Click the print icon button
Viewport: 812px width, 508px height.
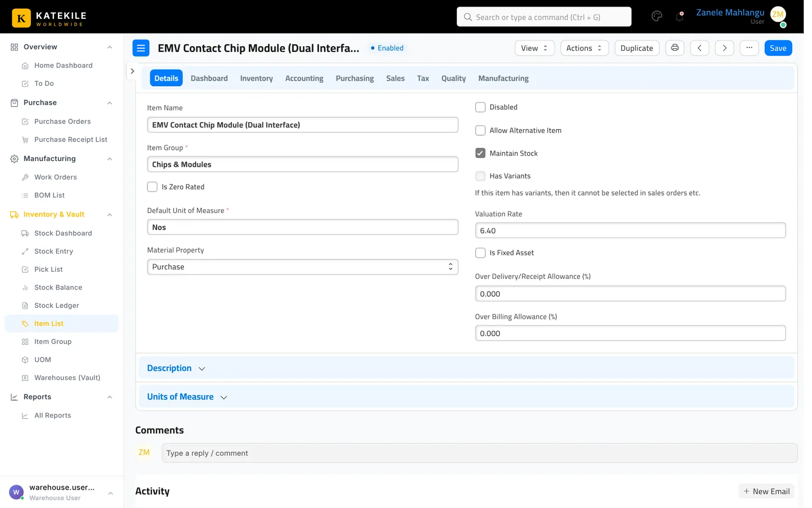(675, 48)
